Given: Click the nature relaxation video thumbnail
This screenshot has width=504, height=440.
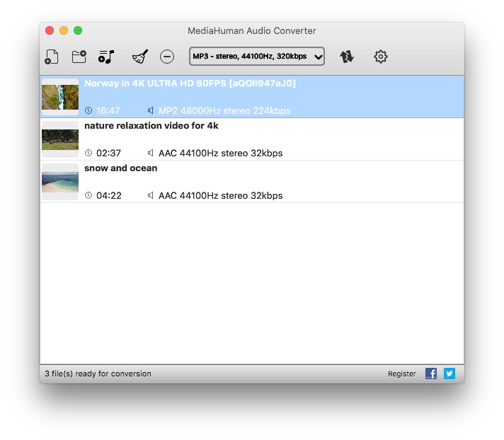Looking at the screenshot, I should [x=60, y=139].
